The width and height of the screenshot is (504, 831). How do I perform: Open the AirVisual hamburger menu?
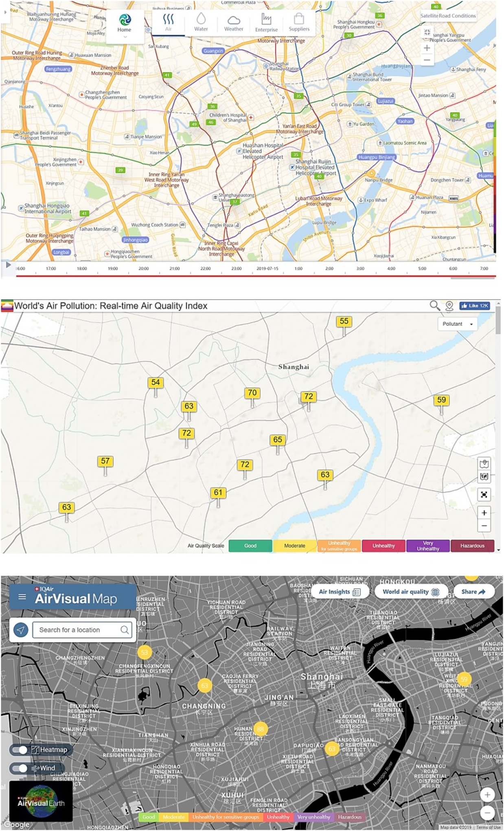coord(22,597)
